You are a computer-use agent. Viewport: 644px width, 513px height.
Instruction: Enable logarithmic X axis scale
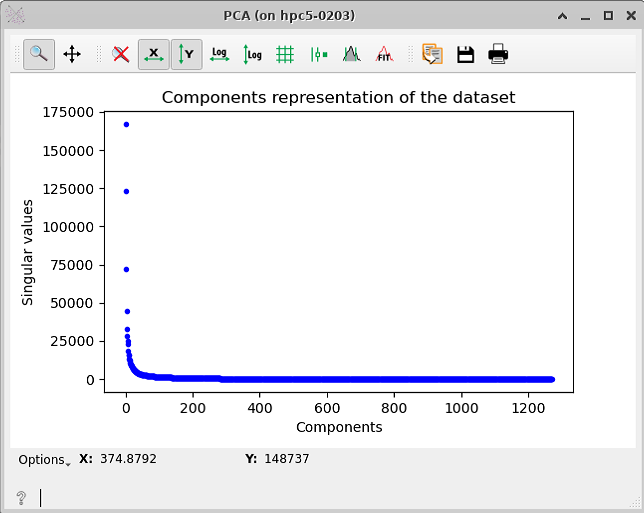(219, 54)
